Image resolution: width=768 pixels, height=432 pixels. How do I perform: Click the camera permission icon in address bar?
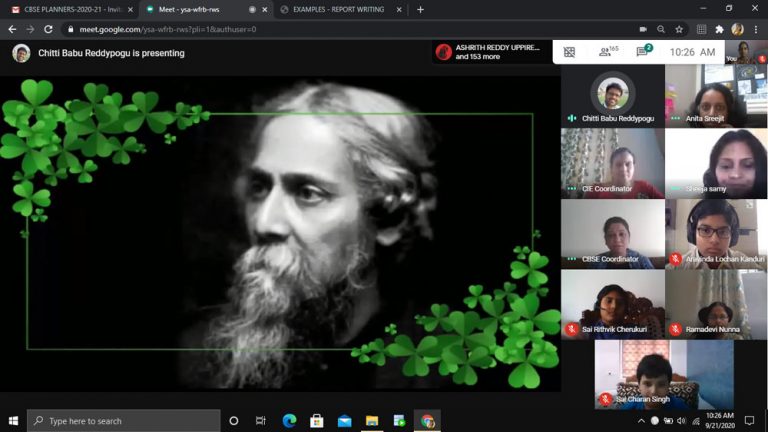[x=642, y=29]
